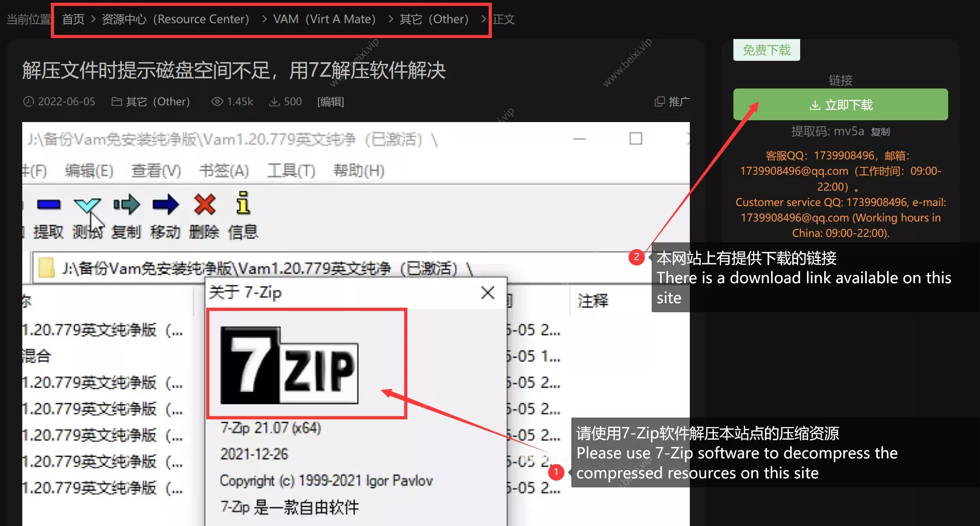
Task: Open the 书签(A) menu in 7-Zip
Action: 224,171
